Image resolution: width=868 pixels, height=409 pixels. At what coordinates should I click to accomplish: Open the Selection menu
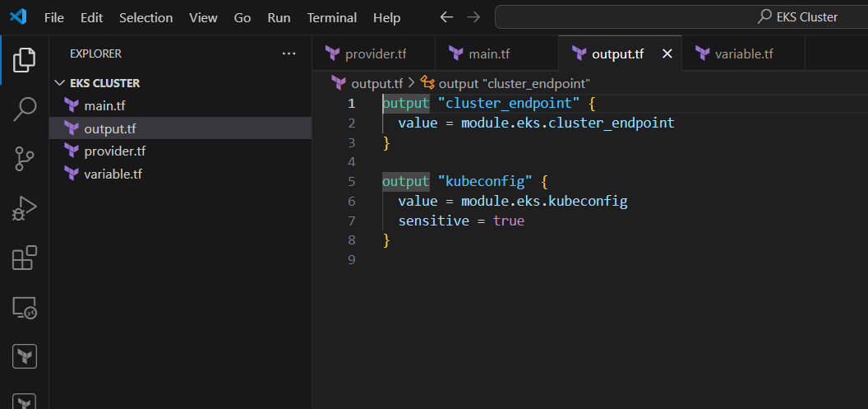point(146,18)
